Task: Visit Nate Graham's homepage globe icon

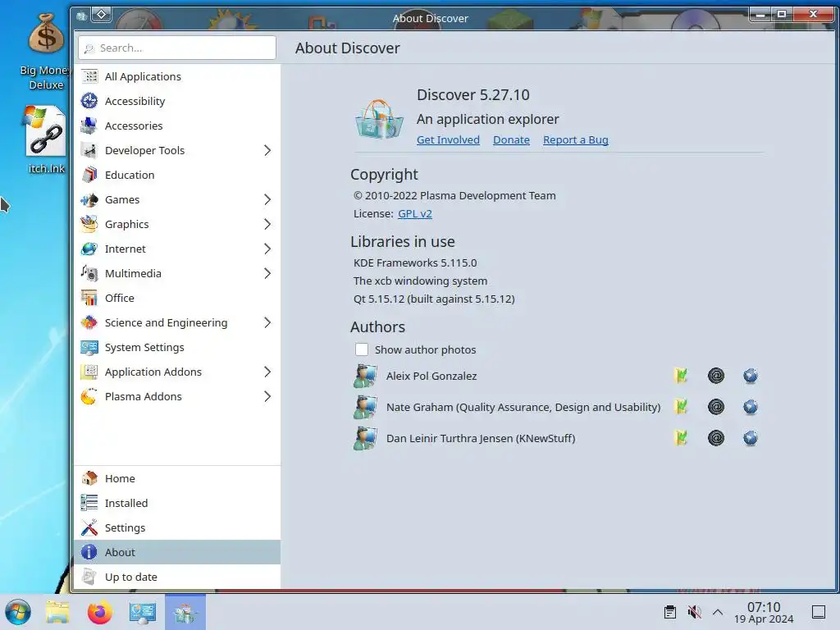Action: (751, 407)
